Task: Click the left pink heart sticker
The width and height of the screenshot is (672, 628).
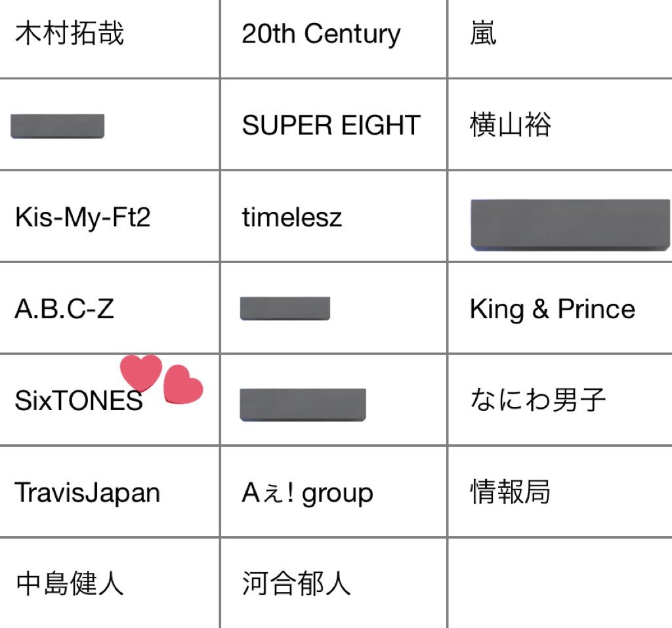Action: 141,373
